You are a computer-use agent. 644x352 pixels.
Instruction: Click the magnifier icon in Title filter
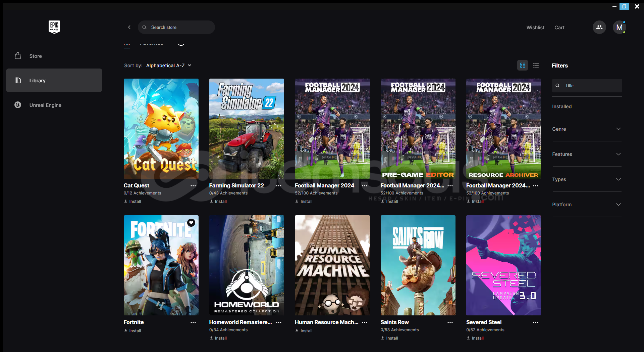(557, 86)
